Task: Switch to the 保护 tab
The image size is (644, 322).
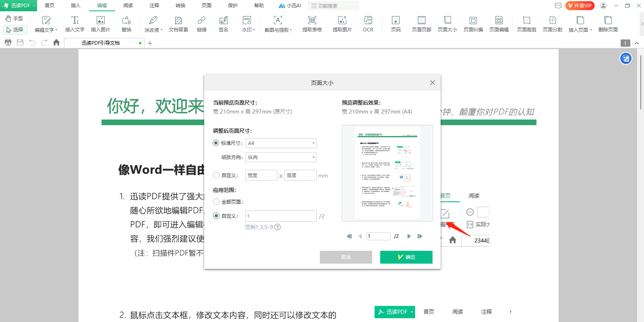Action: [233, 6]
